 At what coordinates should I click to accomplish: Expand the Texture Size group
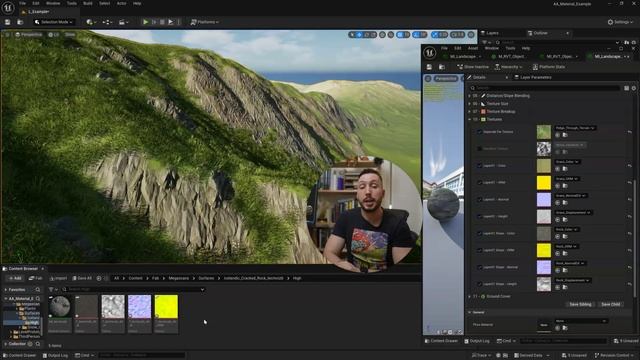click(x=470, y=104)
